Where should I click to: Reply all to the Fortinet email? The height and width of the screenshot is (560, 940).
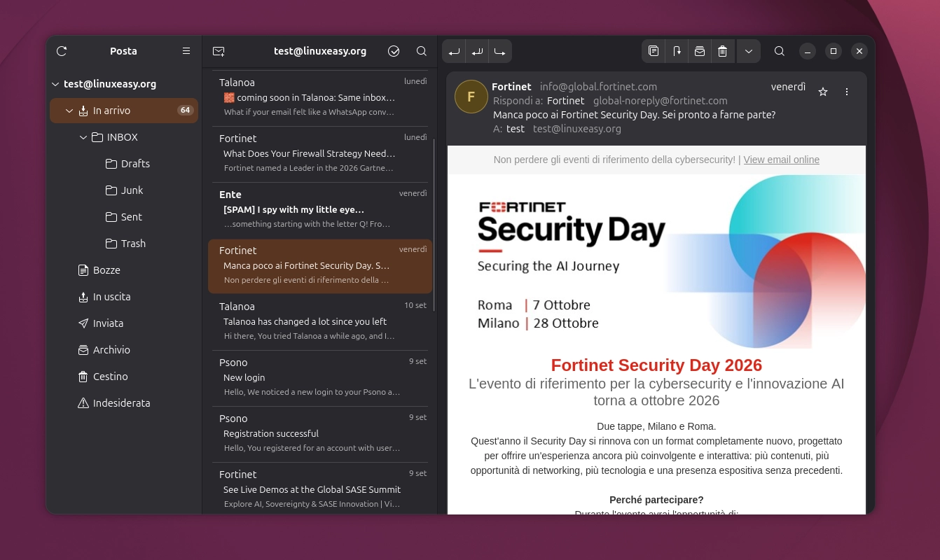[x=477, y=51]
